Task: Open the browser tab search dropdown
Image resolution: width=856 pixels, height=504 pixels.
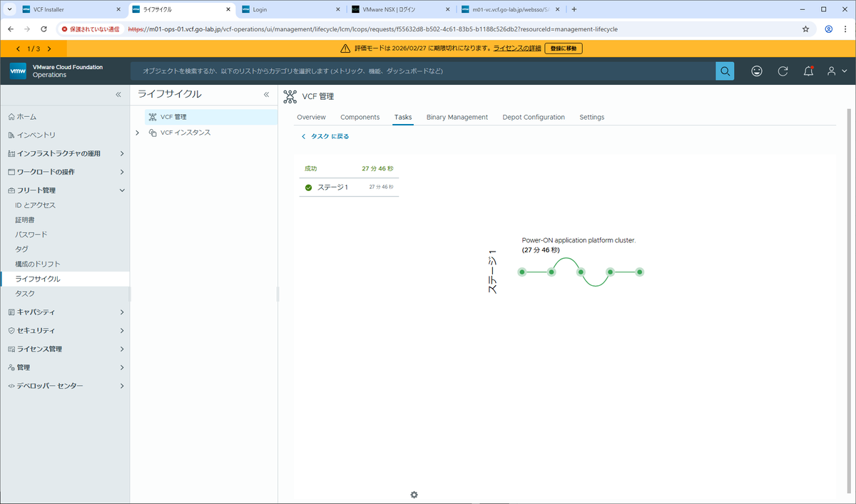Action: [8, 9]
